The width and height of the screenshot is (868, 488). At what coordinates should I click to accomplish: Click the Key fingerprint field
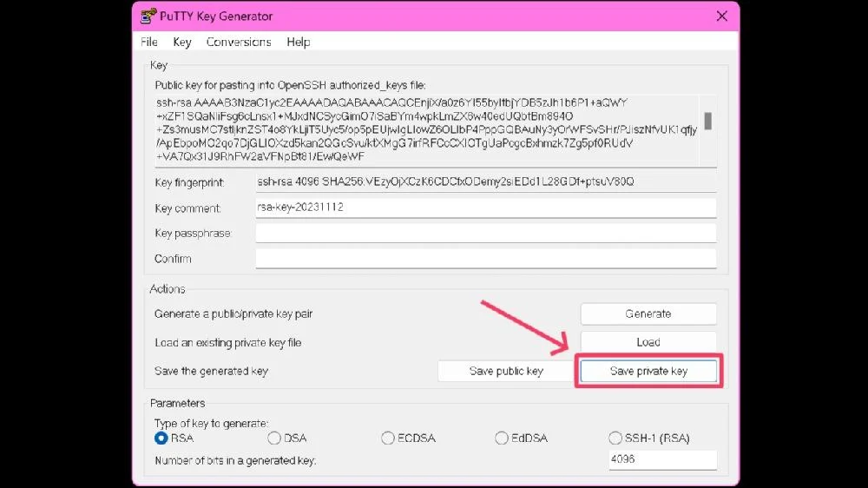coord(485,181)
